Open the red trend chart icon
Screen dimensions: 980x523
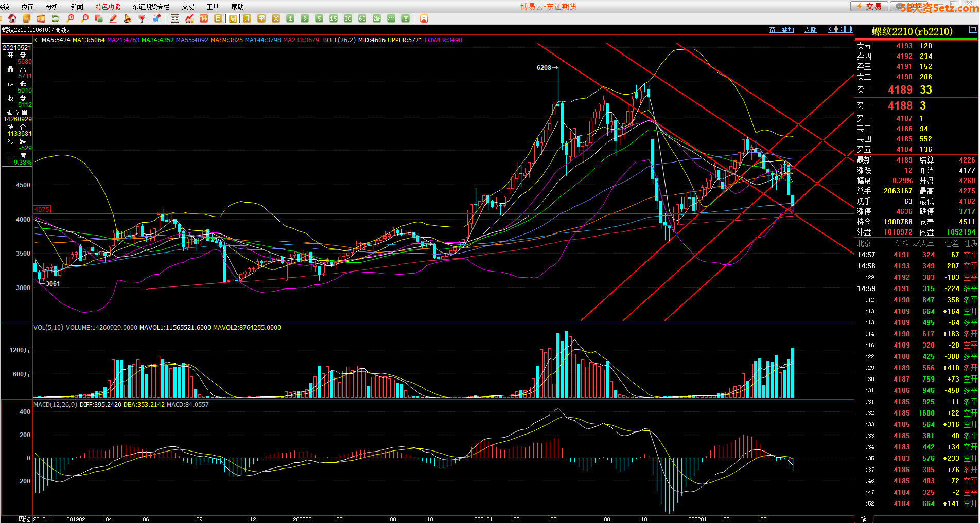pyautogui.click(x=189, y=19)
